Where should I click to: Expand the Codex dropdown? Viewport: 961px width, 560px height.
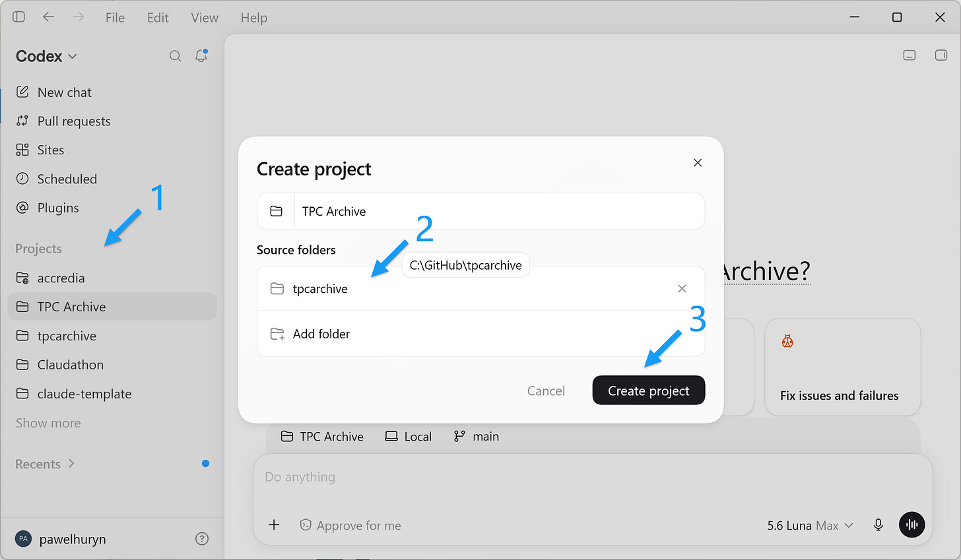[46, 56]
